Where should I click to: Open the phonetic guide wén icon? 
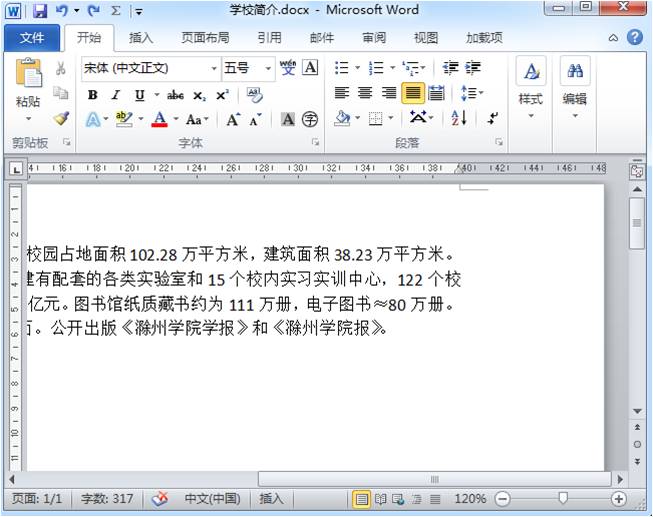click(288, 67)
